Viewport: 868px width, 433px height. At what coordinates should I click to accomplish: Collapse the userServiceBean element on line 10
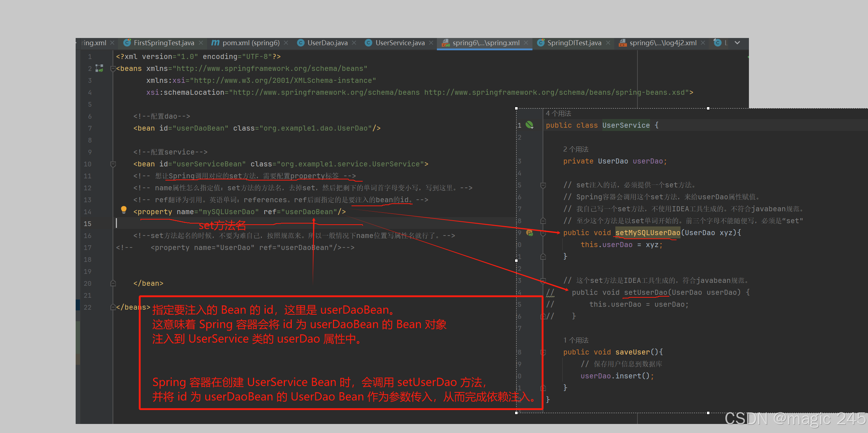(x=113, y=164)
